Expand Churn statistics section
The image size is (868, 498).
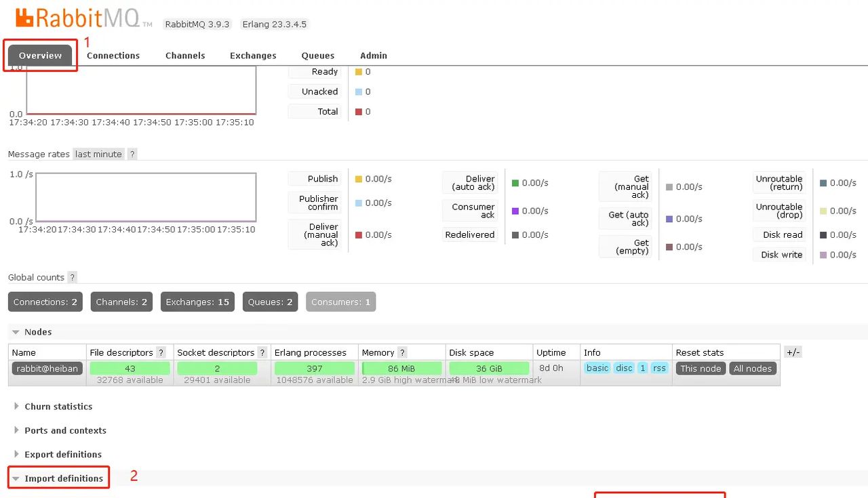(x=58, y=407)
